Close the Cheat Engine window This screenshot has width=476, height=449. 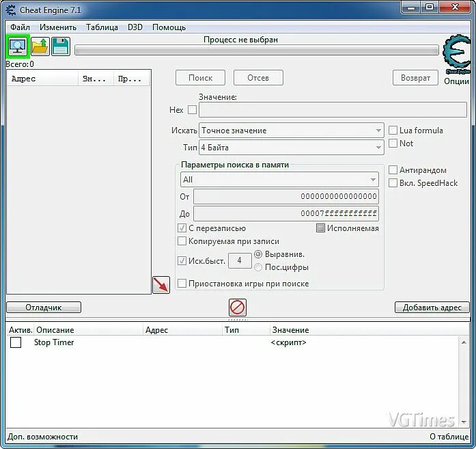coord(454,8)
